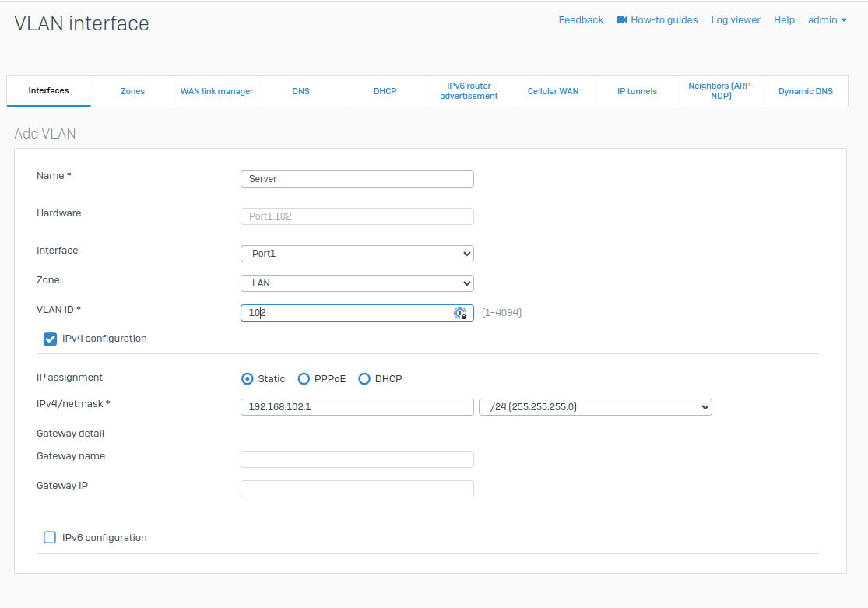Image resolution: width=868 pixels, height=608 pixels.
Task: Click the password manager icon in VLAN ID field
Action: point(460,313)
